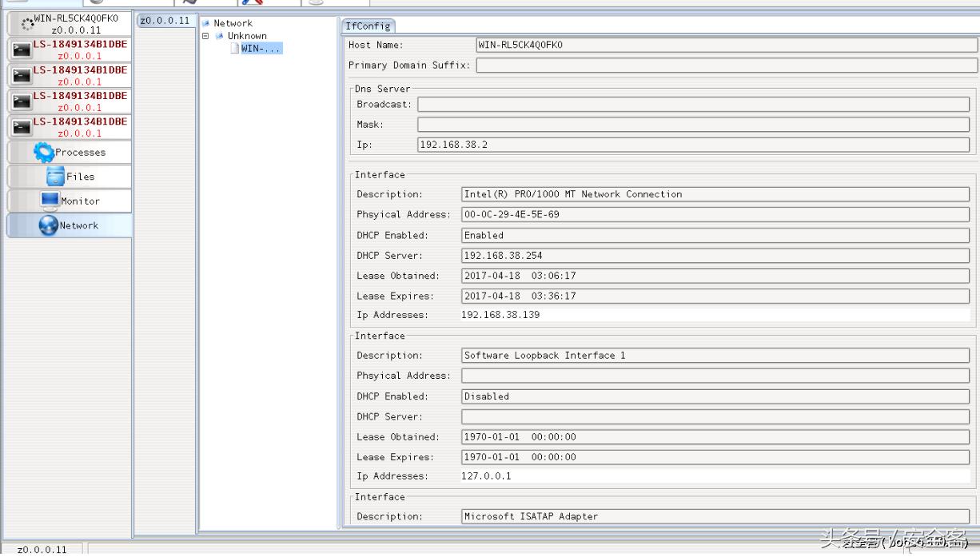The height and width of the screenshot is (557, 980).
Task: Select the Network root tree item
Action: (233, 23)
